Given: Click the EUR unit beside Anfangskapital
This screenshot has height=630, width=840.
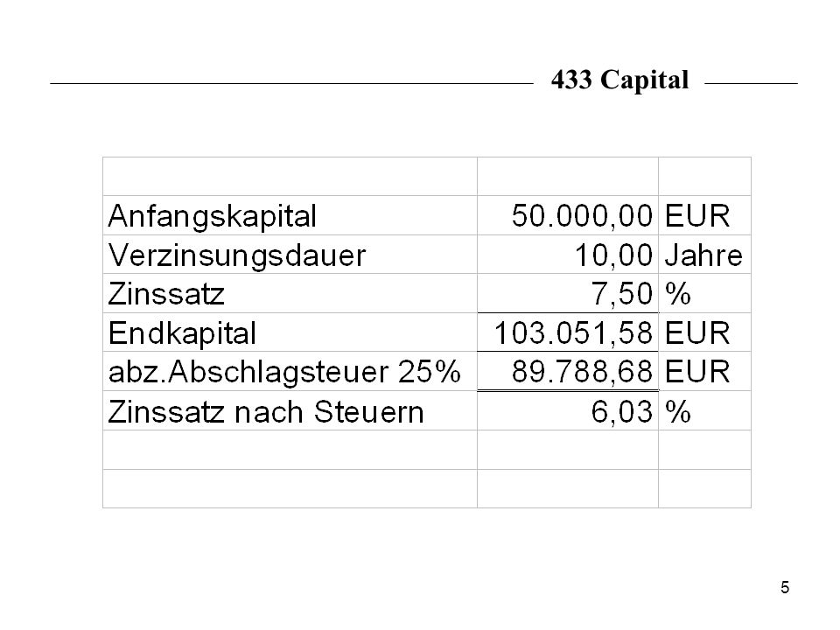Looking at the screenshot, I should coord(704,215).
